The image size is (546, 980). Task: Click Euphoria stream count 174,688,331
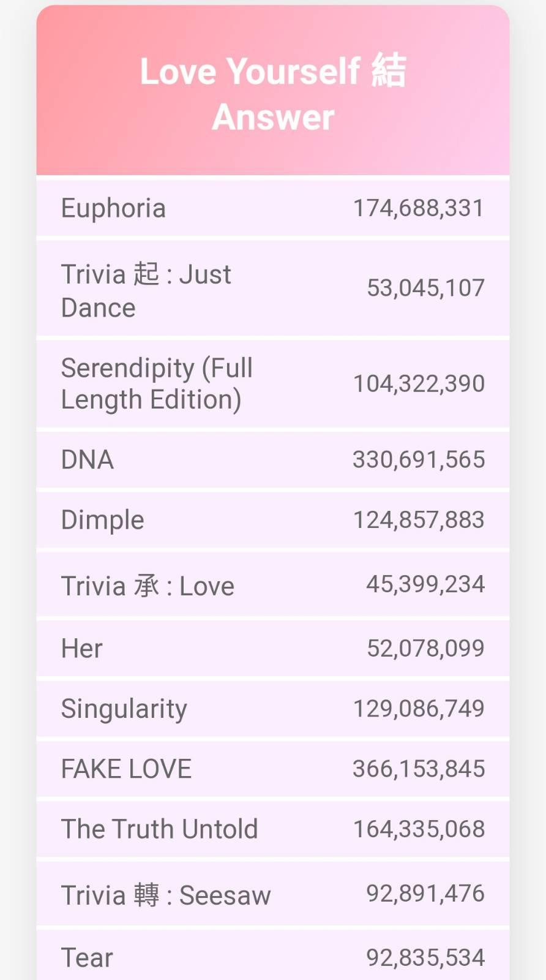pos(419,208)
